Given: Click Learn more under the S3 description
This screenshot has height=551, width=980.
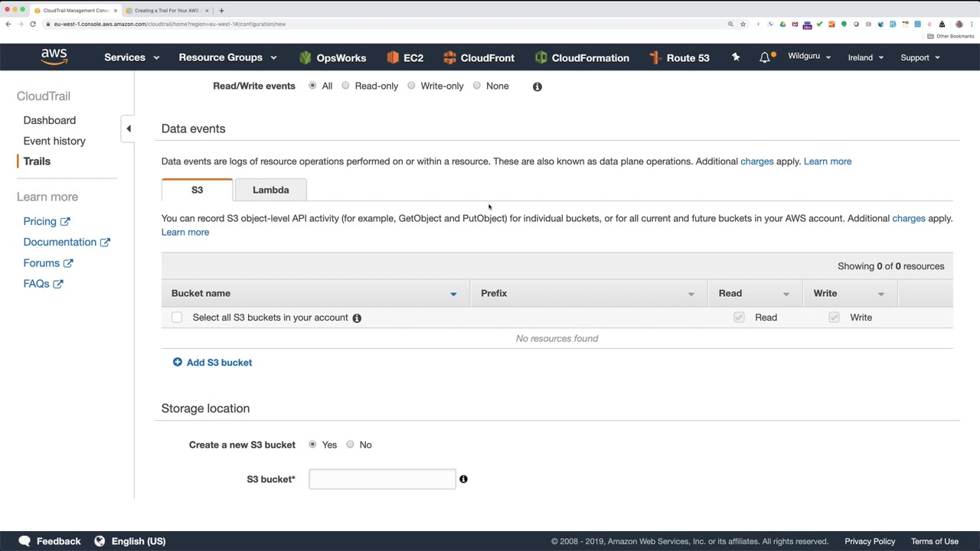Looking at the screenshot, I should [185, 232].
